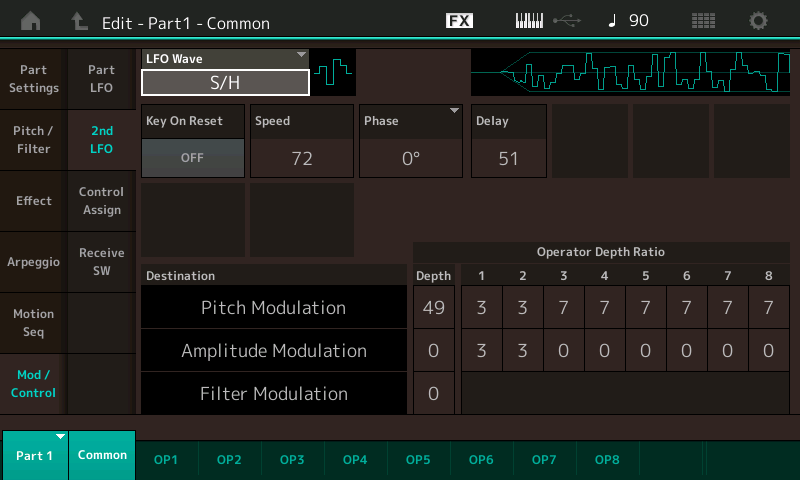Click the Delay value 51
Image resolution: width=800 pixels, height=480 pixels.
tap(509, 157)
